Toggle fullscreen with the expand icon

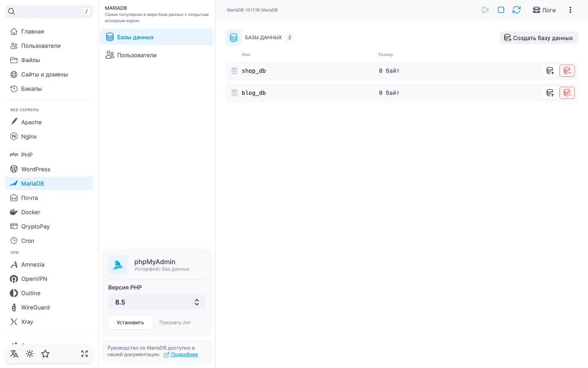tap(85, 354)
